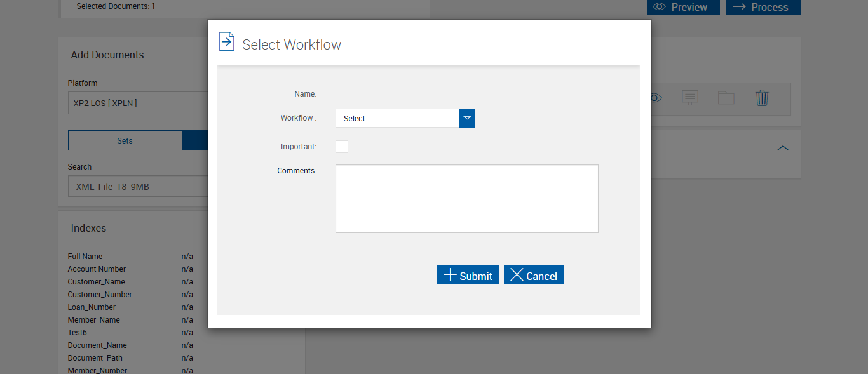The height and width of the screenshot is (374, 868).
Task: Click the Process button label
Action: 770,7
